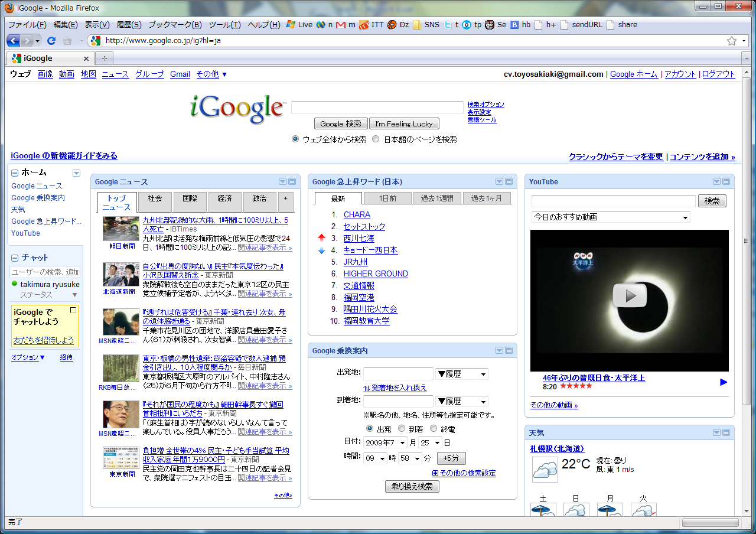This screenshot has width=756, height=534.
Task: Switch to 過去1ヶ月 trends tab
Action: 487,198
